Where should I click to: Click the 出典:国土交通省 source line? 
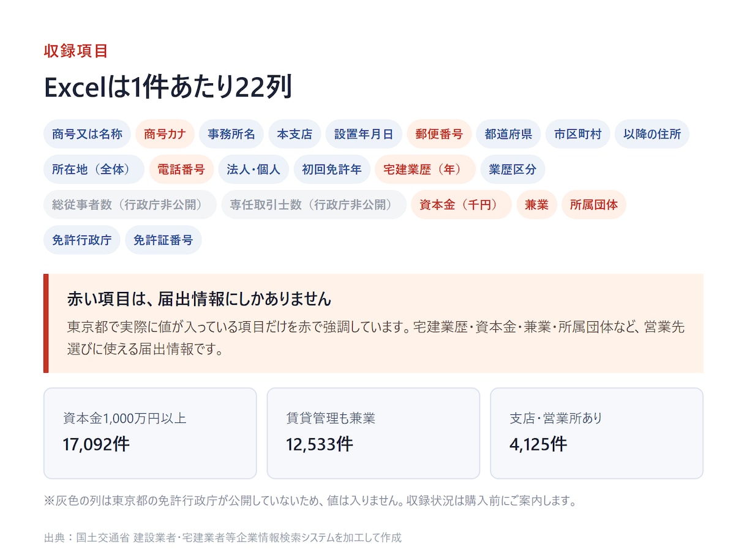tap(223, 538)
